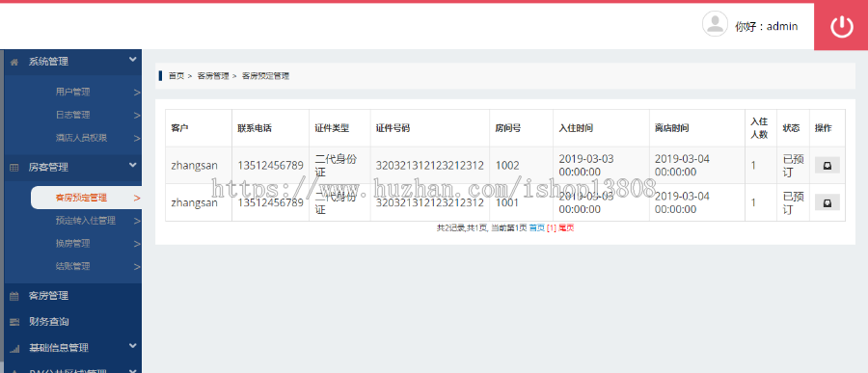The height and width of the screenshot is (373, 868).
Task: Click the action icon for room 1002
Action: (827, 165)
